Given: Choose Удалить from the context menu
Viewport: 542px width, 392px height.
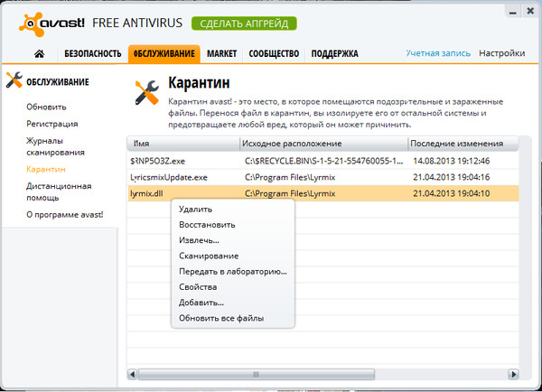Looking at the screenshot, I should [x=196, y=210].
